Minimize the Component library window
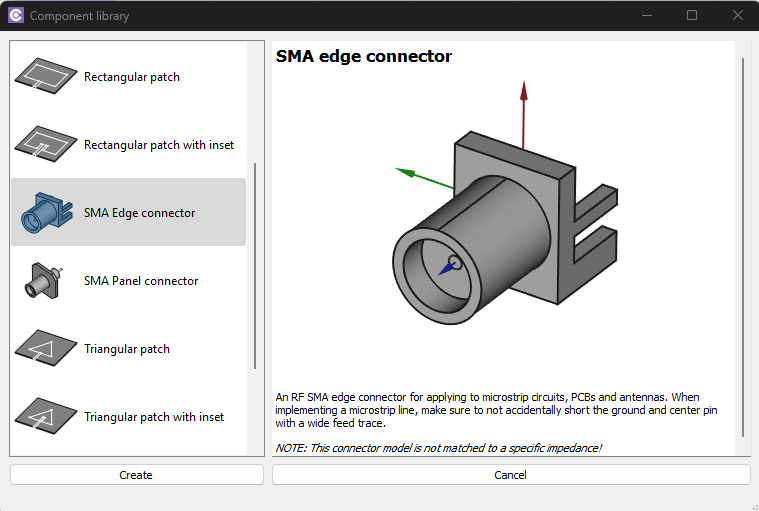759x511 pixels. (647, 15)
